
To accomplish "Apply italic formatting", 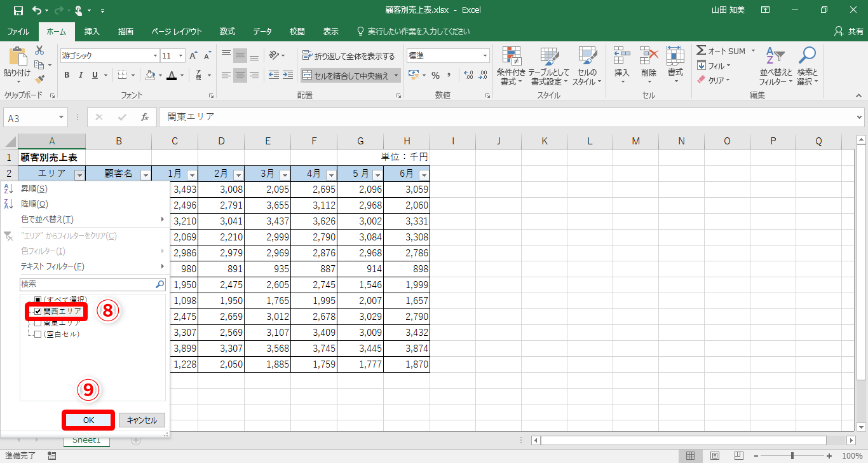I will [x=81, y=75].
